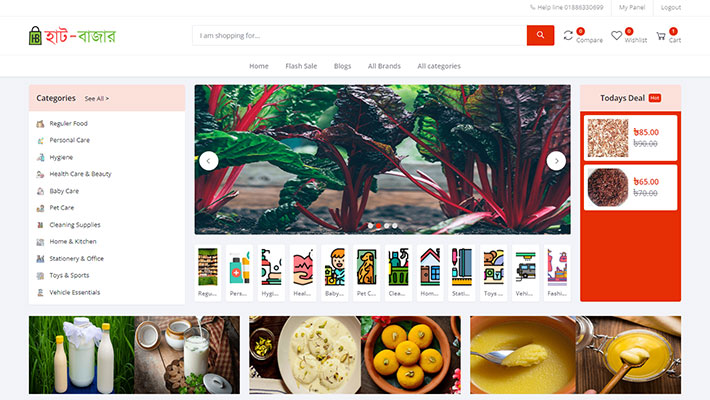Go to previous banner slide arrow
Screen dimensions: 710x400
tap(209, 161)
